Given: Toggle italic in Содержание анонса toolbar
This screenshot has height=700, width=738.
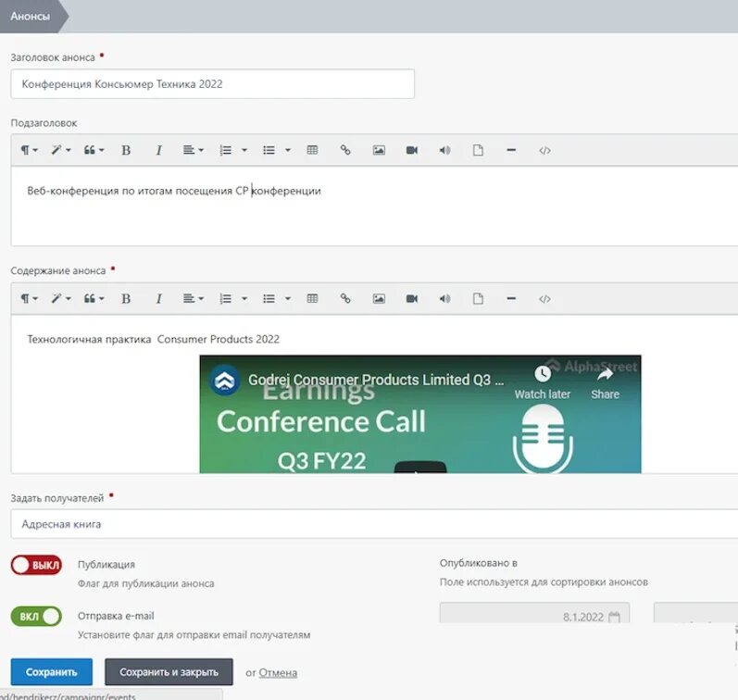Looking at the screenshot, I should 158,298.
